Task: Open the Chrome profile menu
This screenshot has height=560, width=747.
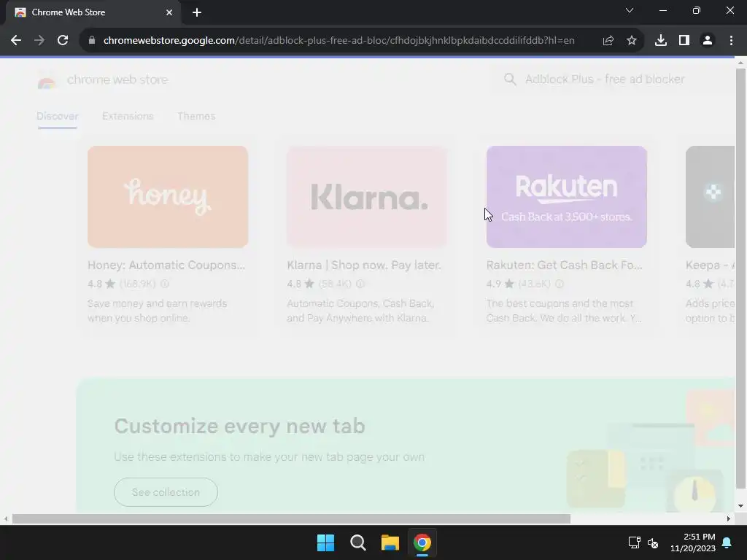Action: [x=708, y=41]
